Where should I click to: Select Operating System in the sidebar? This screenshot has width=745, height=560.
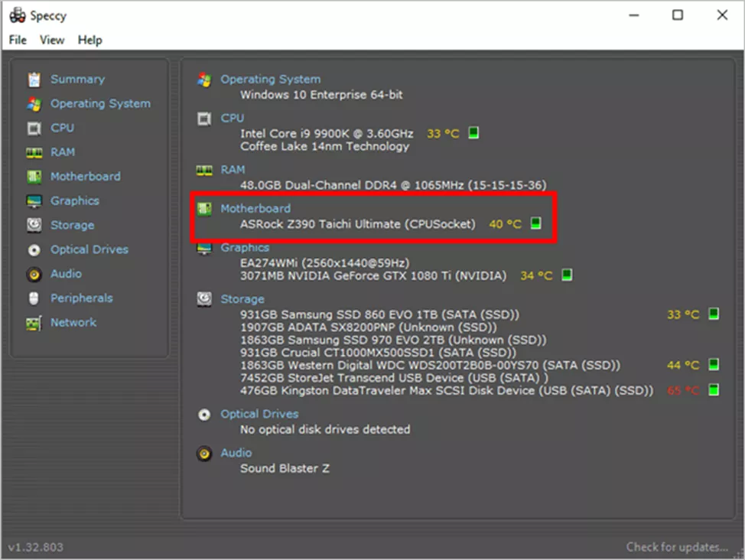click(x=100, y=103)
